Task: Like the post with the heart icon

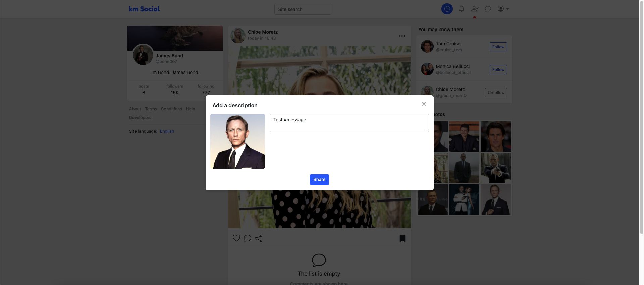Action: pyautogui.click(x=236, y=238)
